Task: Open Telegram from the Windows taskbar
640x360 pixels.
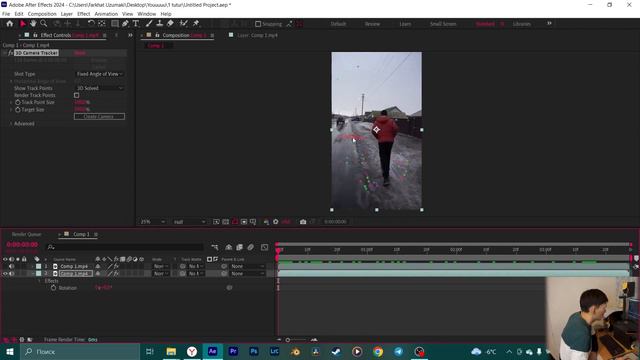Action: tap(398, 351)
